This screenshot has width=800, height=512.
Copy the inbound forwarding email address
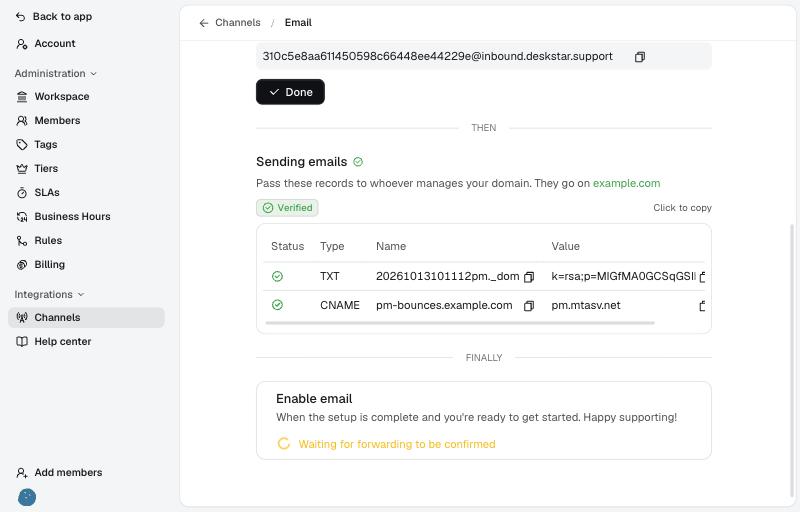click(640, 57)
